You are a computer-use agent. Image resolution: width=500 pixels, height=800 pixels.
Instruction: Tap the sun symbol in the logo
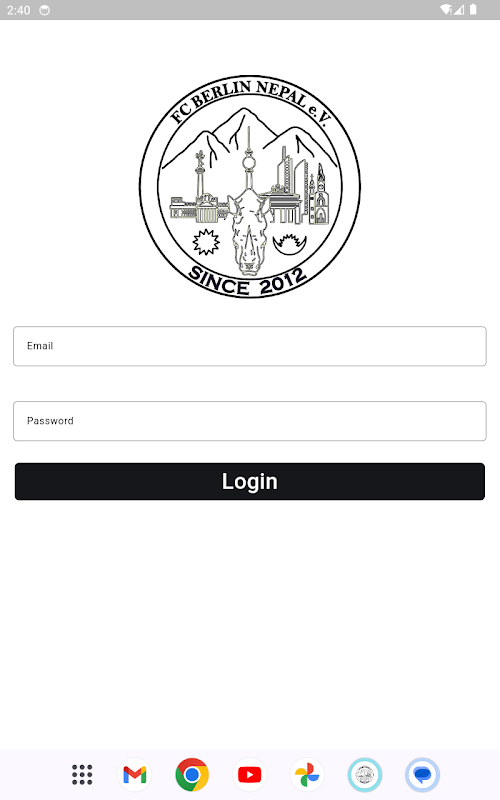coord(206,242)
